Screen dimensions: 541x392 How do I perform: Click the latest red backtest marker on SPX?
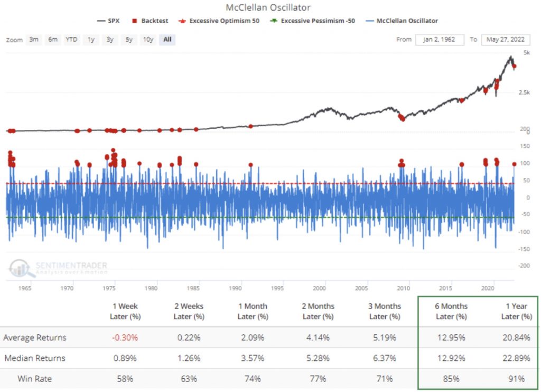click(x=514, y=66)
